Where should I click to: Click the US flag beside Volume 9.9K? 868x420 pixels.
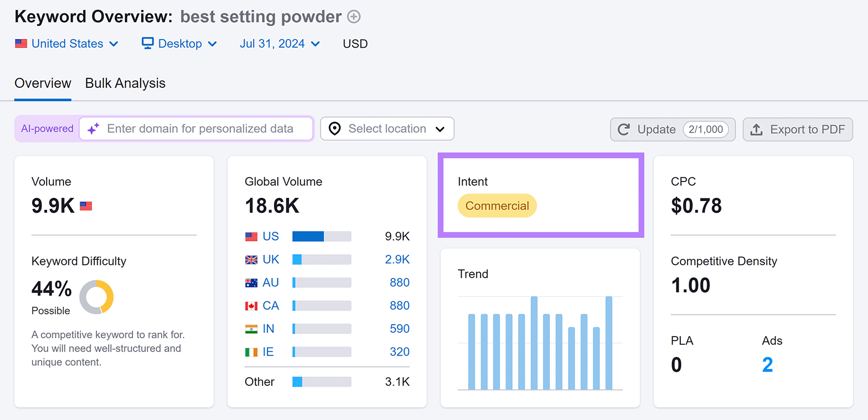pyautogui.click(x=86, y=206)
